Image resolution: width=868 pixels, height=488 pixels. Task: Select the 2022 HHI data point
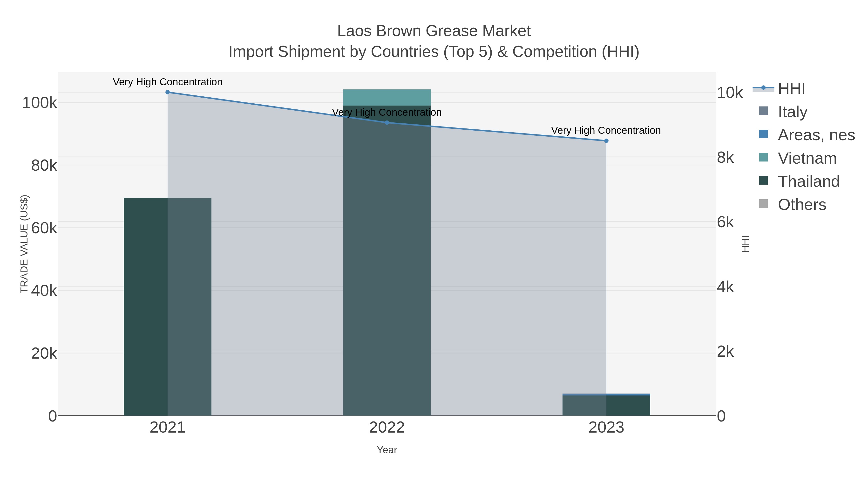(x=387, y=123)
